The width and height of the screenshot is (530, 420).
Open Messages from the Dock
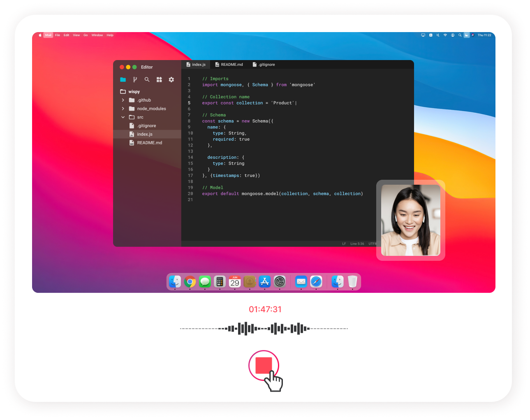(x=205, y=281)
